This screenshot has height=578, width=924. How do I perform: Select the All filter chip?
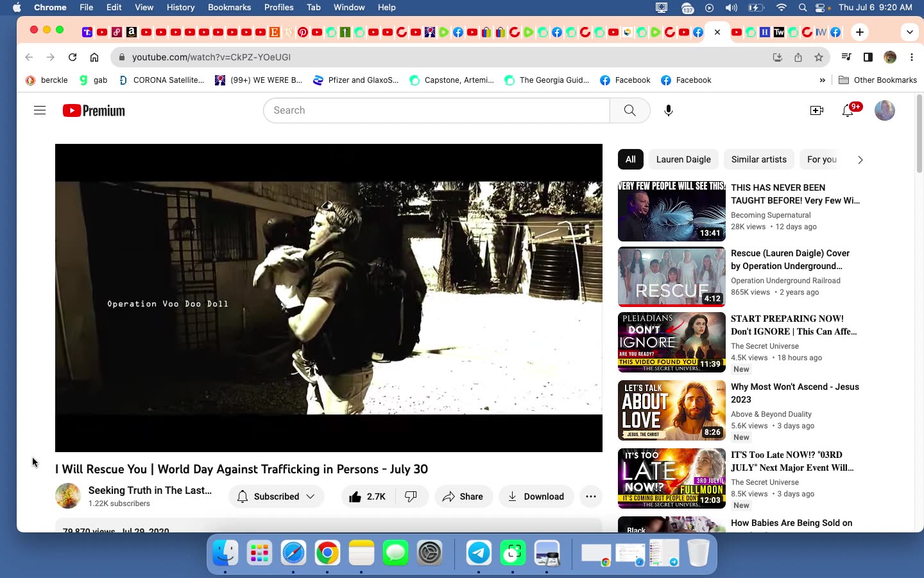[631, 159]
